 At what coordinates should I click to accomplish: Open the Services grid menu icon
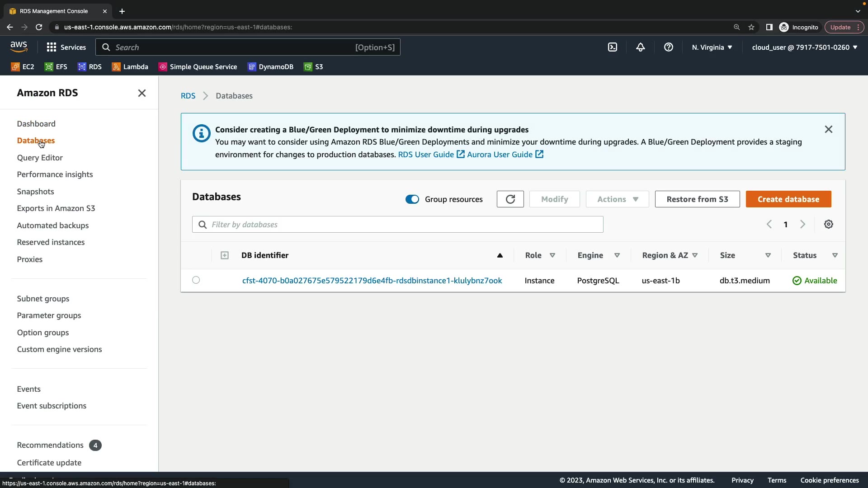pos(52,47)
